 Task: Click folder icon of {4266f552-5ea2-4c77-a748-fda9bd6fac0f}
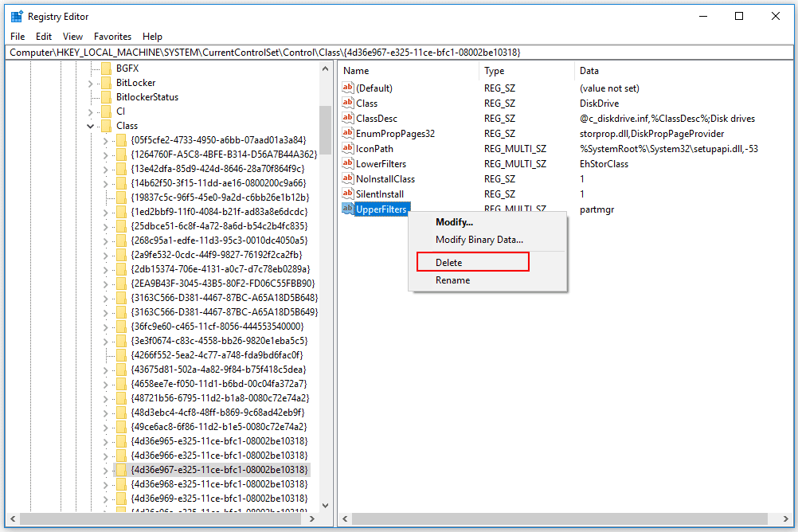[121, 355]
